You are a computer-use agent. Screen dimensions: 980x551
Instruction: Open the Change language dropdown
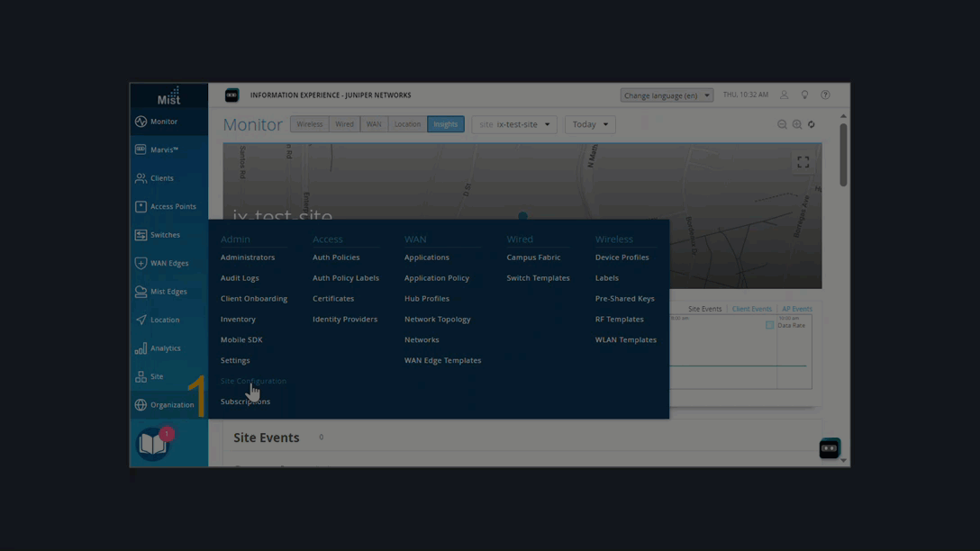[667, 95]
